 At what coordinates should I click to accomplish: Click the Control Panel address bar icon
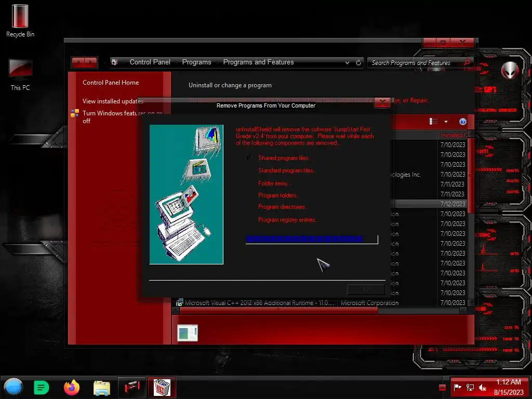pos(115,62)
